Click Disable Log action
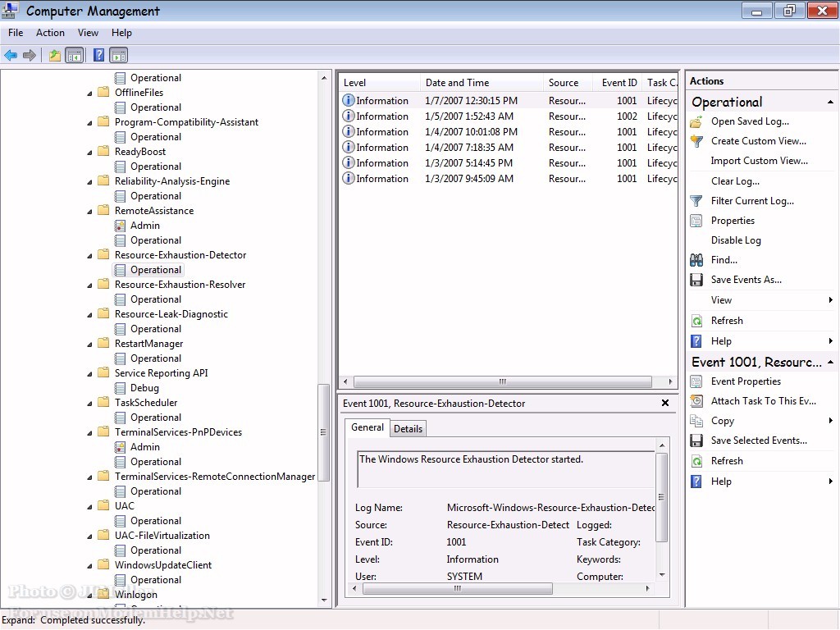 point(736,240)
